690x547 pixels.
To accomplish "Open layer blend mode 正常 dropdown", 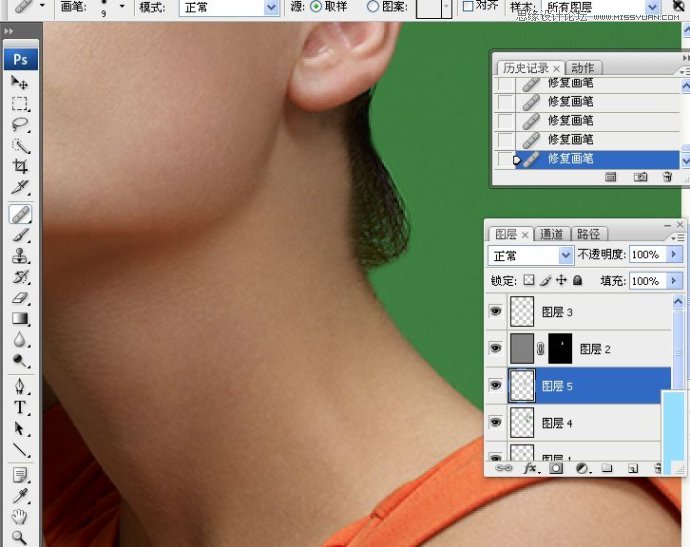I will click(565, 255).
